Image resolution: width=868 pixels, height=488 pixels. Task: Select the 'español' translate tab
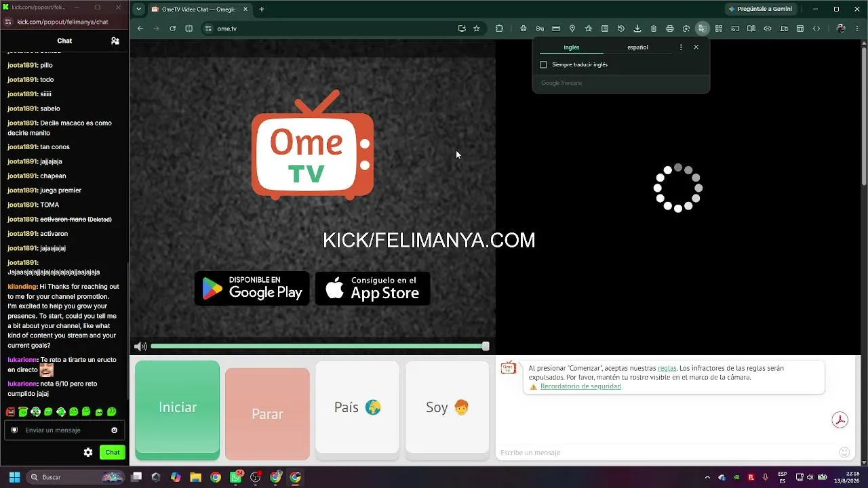point(637,47)
